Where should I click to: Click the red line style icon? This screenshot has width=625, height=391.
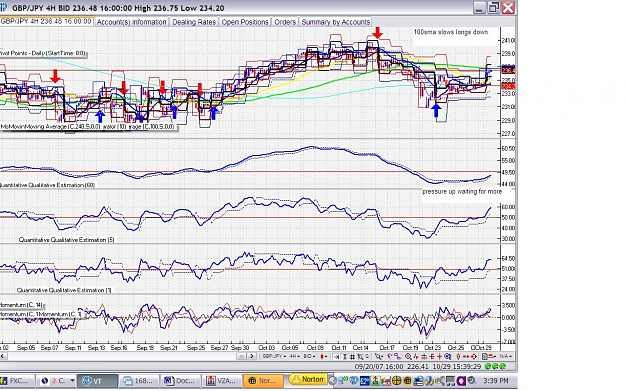492,356
